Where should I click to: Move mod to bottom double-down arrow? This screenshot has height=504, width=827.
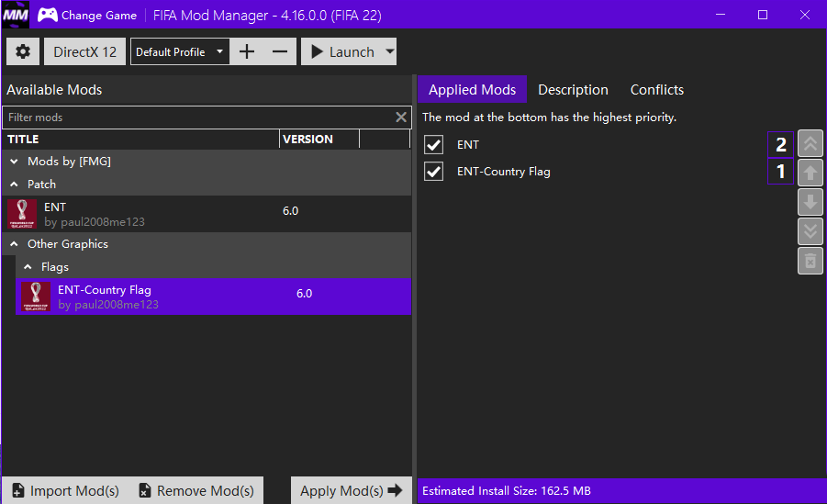tap(810, 231)
